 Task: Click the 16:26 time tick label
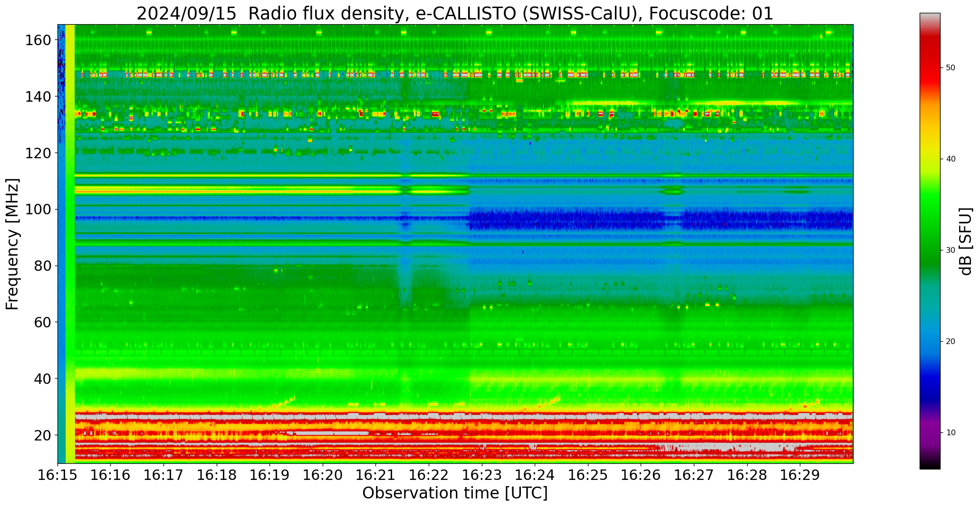[x=641, y=475]
